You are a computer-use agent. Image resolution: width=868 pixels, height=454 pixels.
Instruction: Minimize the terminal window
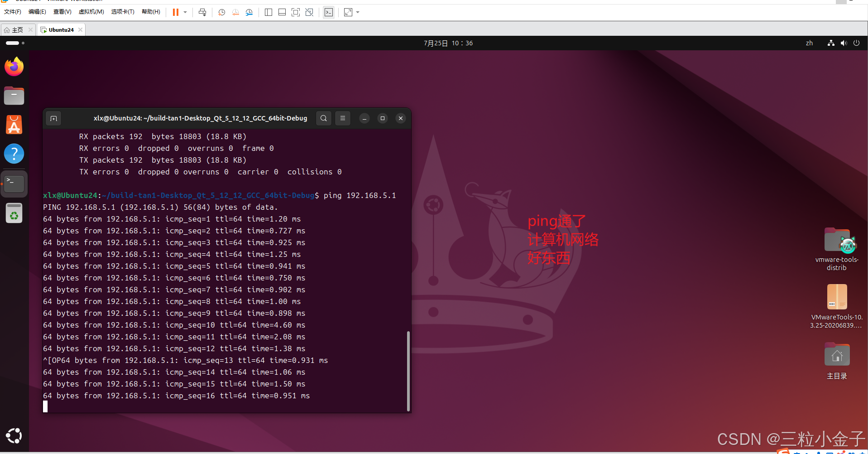pos(364,118)
